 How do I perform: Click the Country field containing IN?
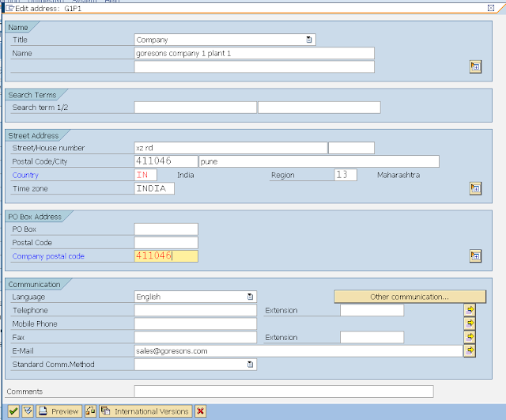(145, 175)
